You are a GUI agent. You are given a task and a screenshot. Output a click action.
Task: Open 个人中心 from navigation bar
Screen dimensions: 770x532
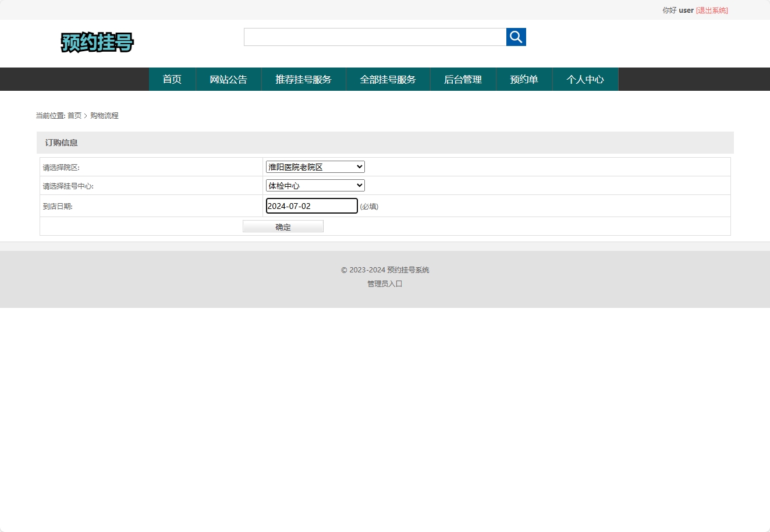click(586, 79)
